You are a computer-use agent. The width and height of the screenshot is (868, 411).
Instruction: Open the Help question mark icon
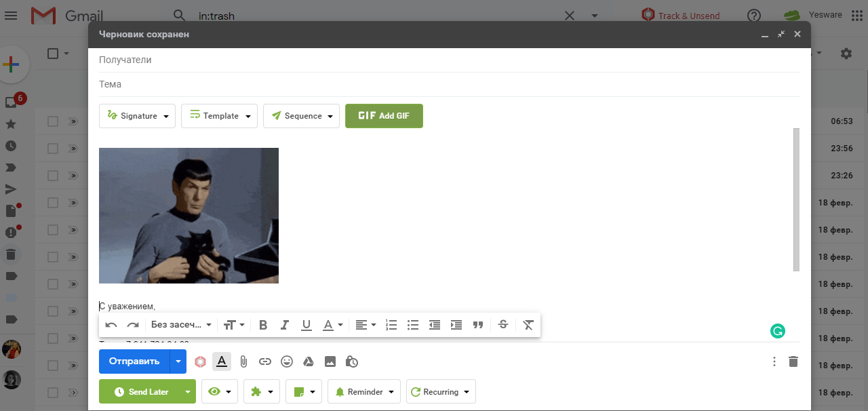pos(753,15)
